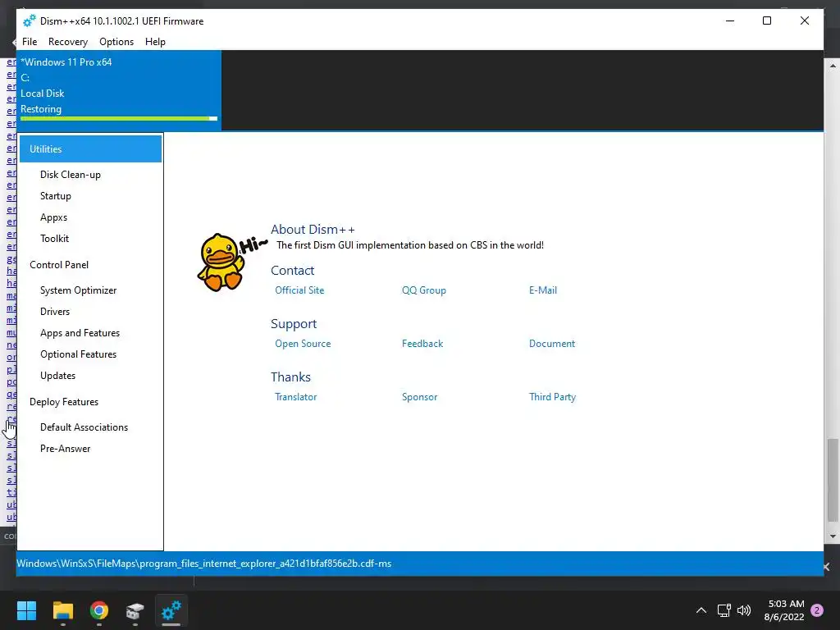Screen dimensions: 840x630
Task: Open the volume tray icon
Action: coord(743,610)
